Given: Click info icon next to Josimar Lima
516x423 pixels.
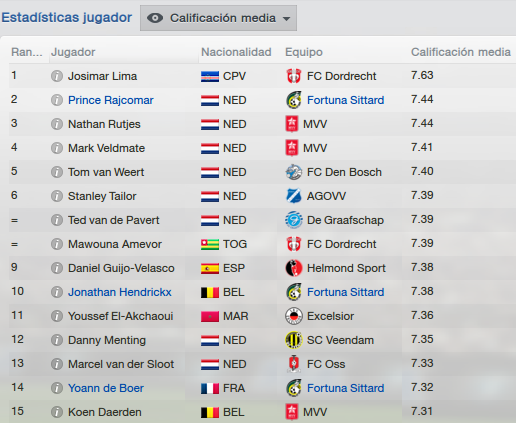Looking at the screenshot, I should (x=57, y=76).
